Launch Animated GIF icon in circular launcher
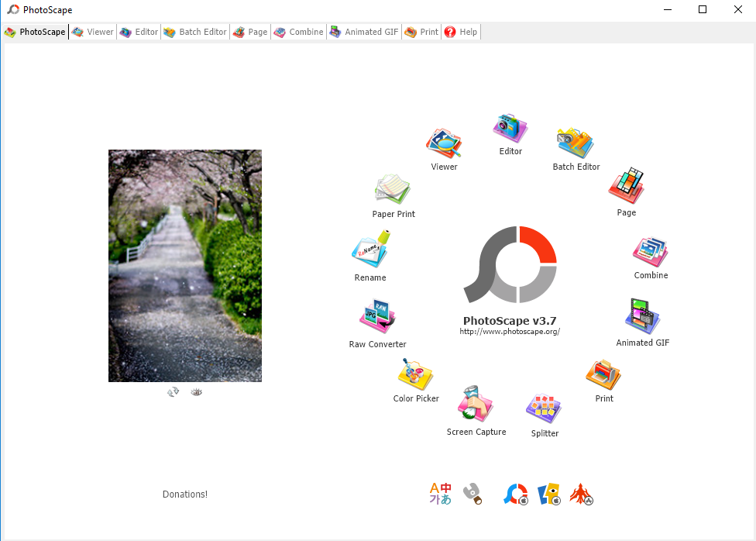This screenshot has width=756, height=541. pyautogui.click(x=642, y=316)
